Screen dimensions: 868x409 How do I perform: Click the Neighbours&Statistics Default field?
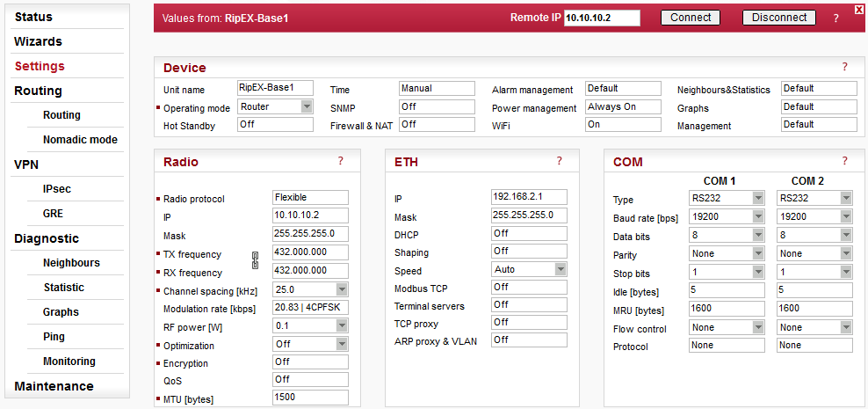coord(820,88)
